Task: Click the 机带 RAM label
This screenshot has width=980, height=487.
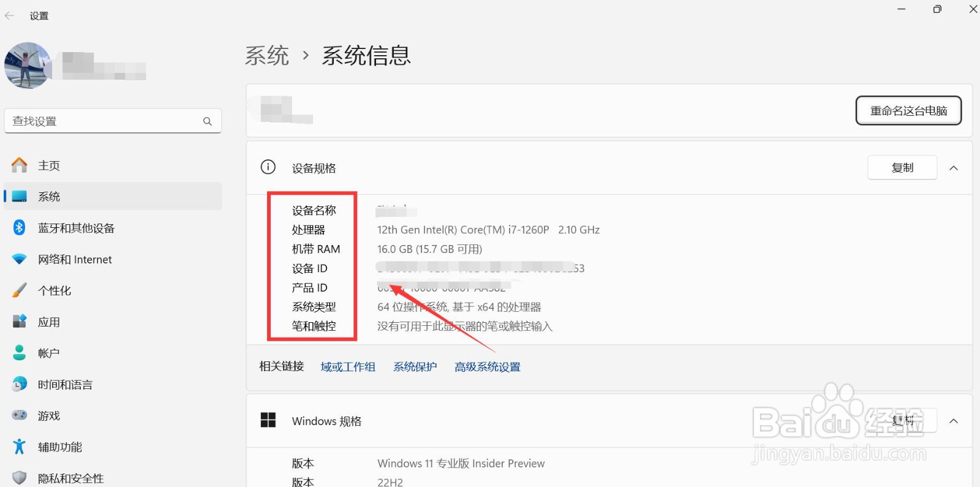Action: (x=316, y=249)
